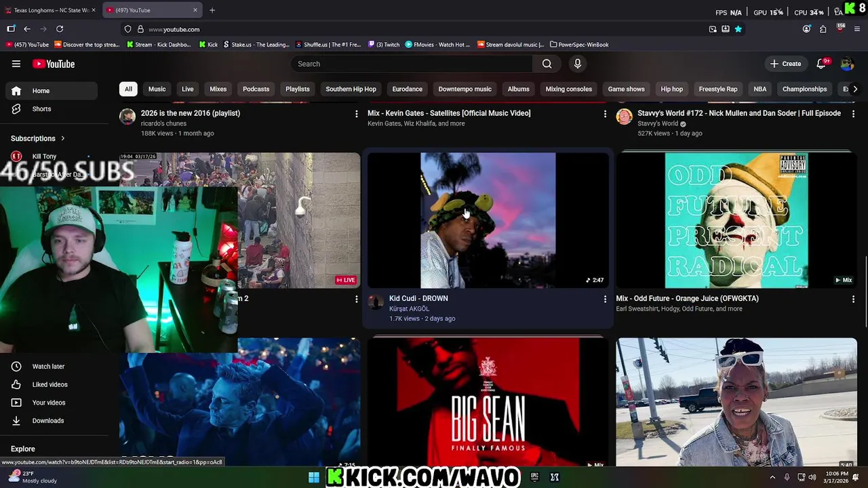Screen dimensions: 868x488
Task: Open the YouTube hamburger guide menu
Action: click(16, 64)
